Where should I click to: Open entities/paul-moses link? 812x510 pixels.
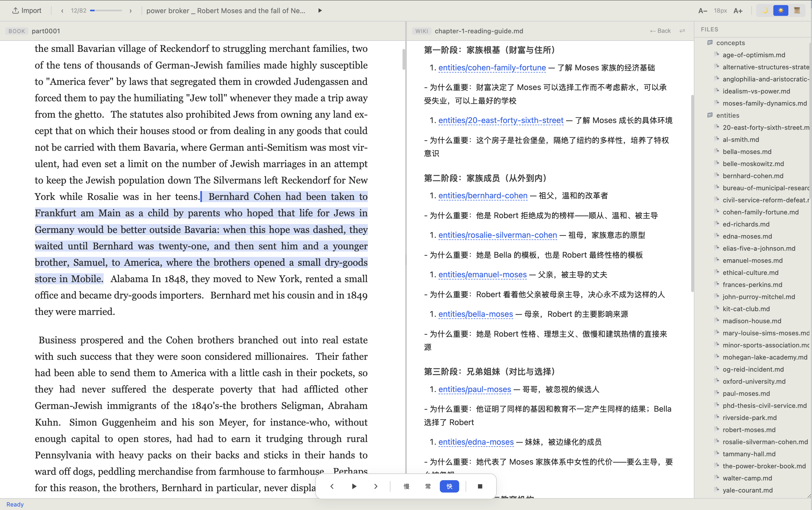[x=474, y=389]
